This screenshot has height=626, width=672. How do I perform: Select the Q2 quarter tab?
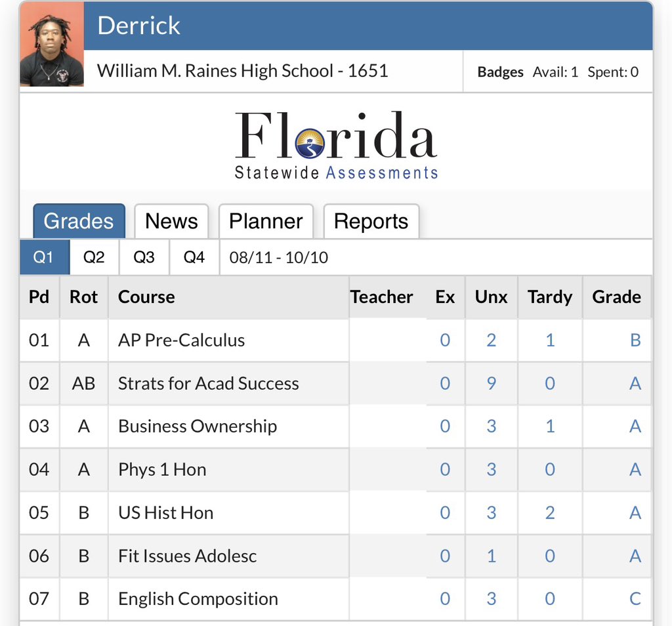[x=93, y=257]
